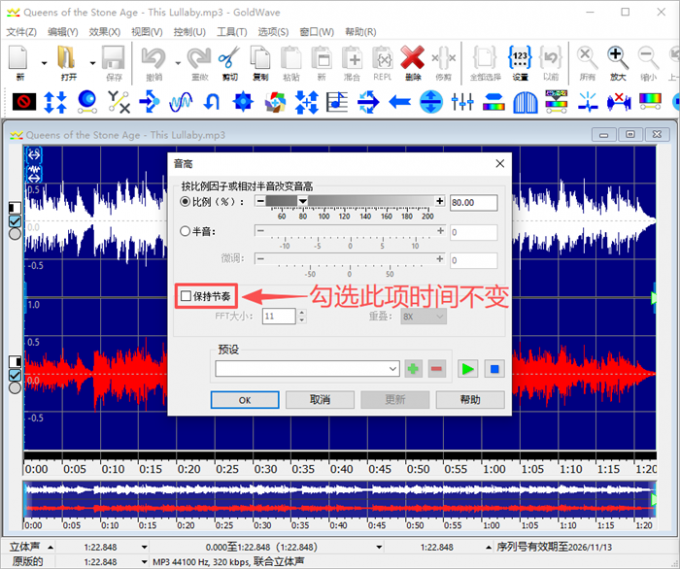680x569 pixels.
Task: Click the red Delete (删除) X icon
Action: tap(412, 58)
